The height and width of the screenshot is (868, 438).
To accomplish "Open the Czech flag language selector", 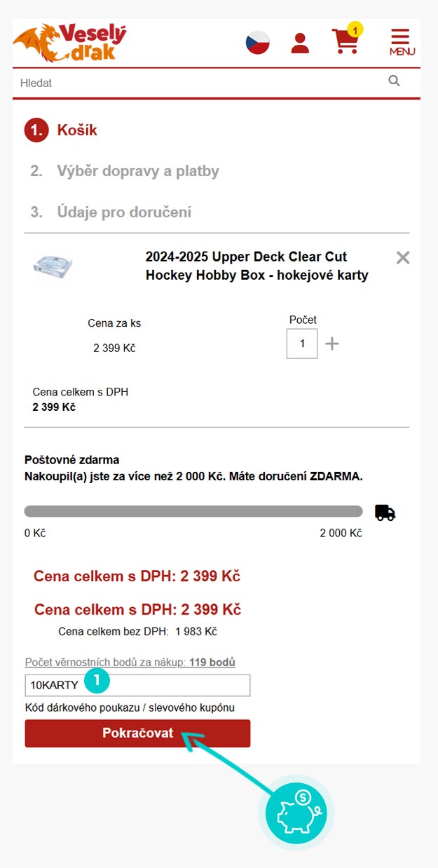I will pyautogui.click(x=257, y=43).
